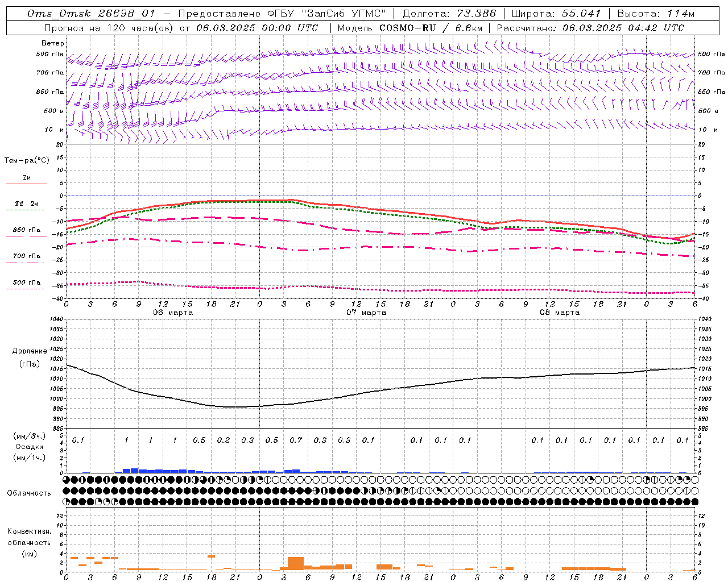Image resolution: width=728 pixels, height=582 pixels.
Task: Click the 07 марта date label
Action: coord(366,313)
